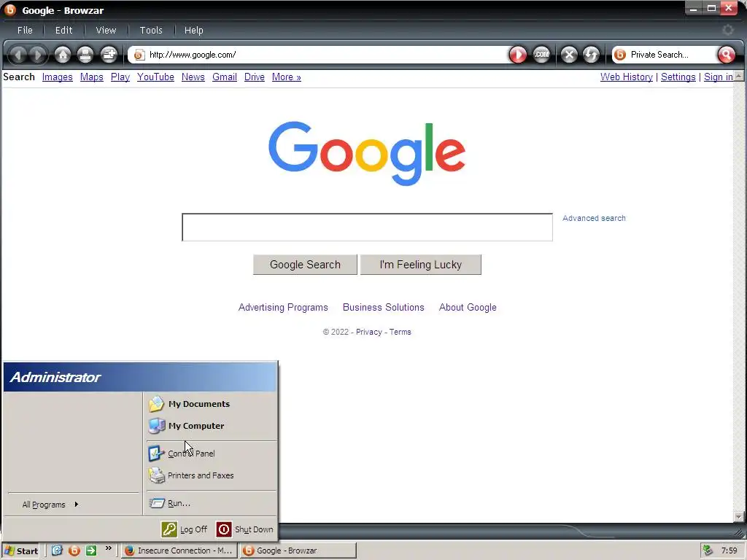747x560 pixels.
Task: Open Web History link
Action: [627, 77]
